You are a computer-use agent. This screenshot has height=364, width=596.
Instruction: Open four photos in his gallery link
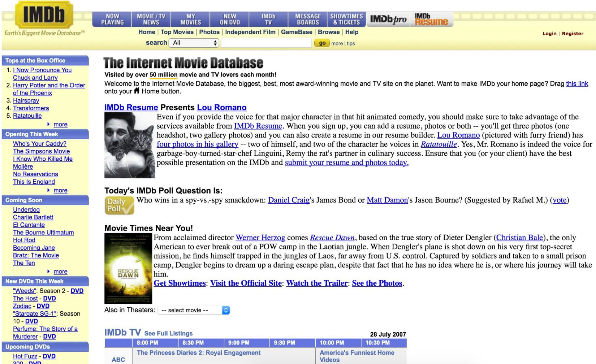(198, 144)
